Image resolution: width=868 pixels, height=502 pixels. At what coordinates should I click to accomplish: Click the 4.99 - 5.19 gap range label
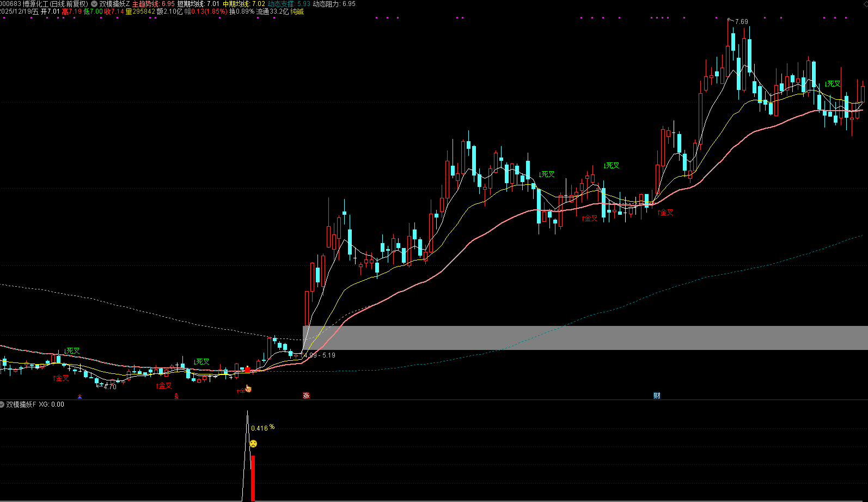click(x=320, y=355)
